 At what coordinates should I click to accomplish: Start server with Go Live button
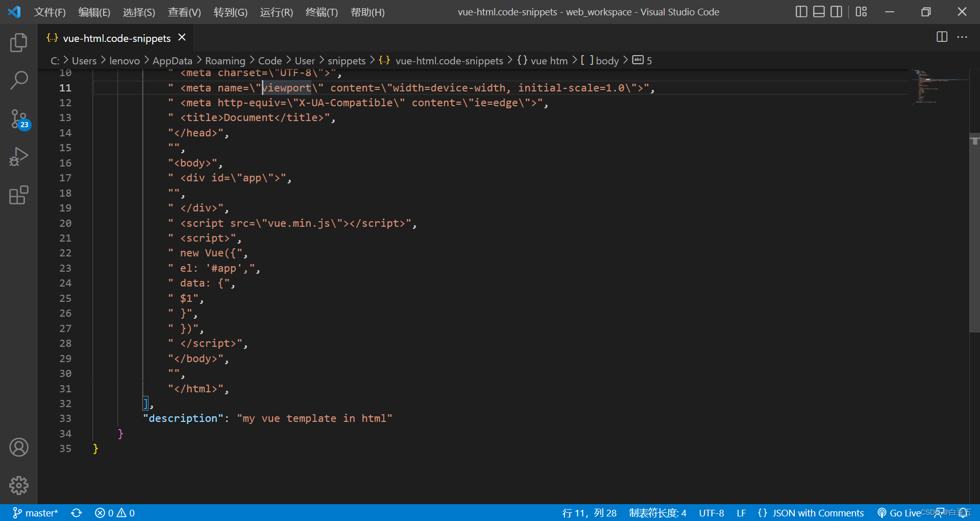tap(899, 513)
